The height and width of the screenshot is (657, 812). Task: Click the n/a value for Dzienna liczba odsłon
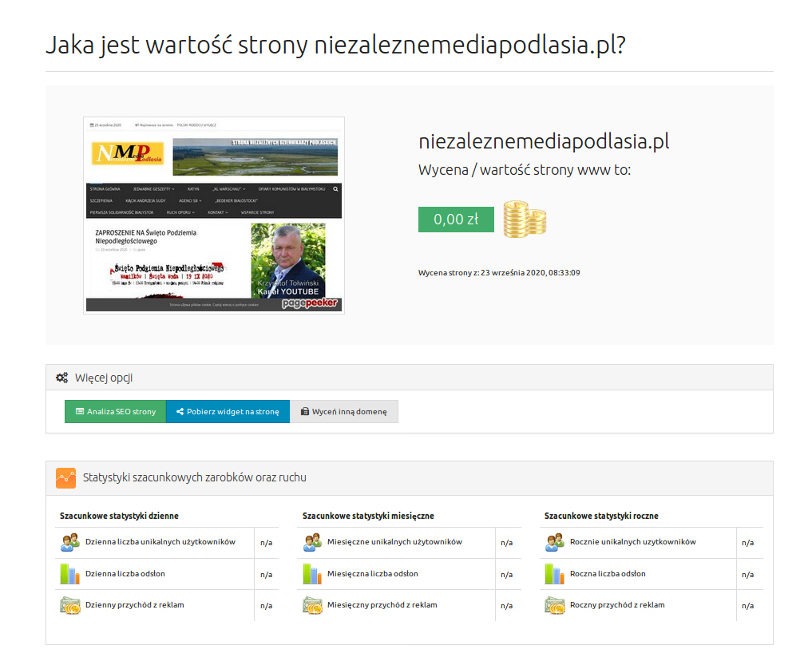pyautogui.click(x=266, y=575)
